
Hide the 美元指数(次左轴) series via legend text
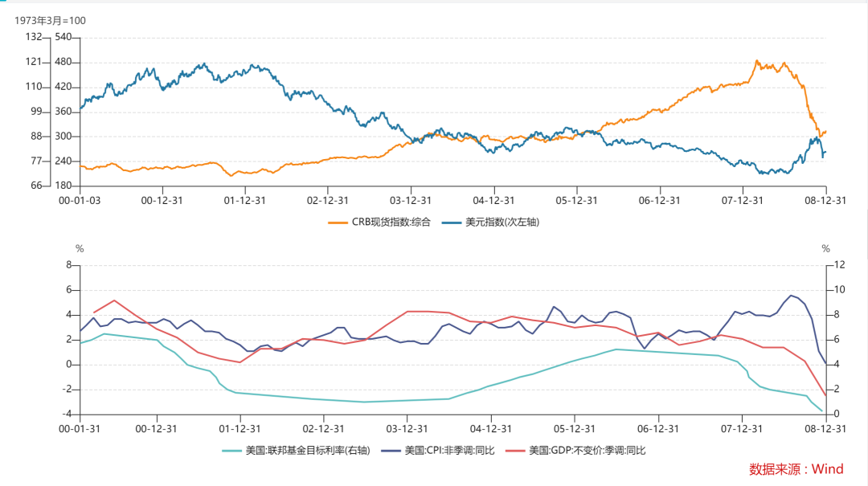point(503,223)
